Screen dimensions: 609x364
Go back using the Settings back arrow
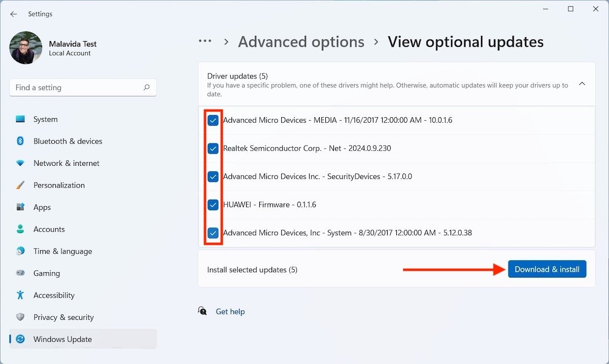pyautogui.click(x=14, y=14)
